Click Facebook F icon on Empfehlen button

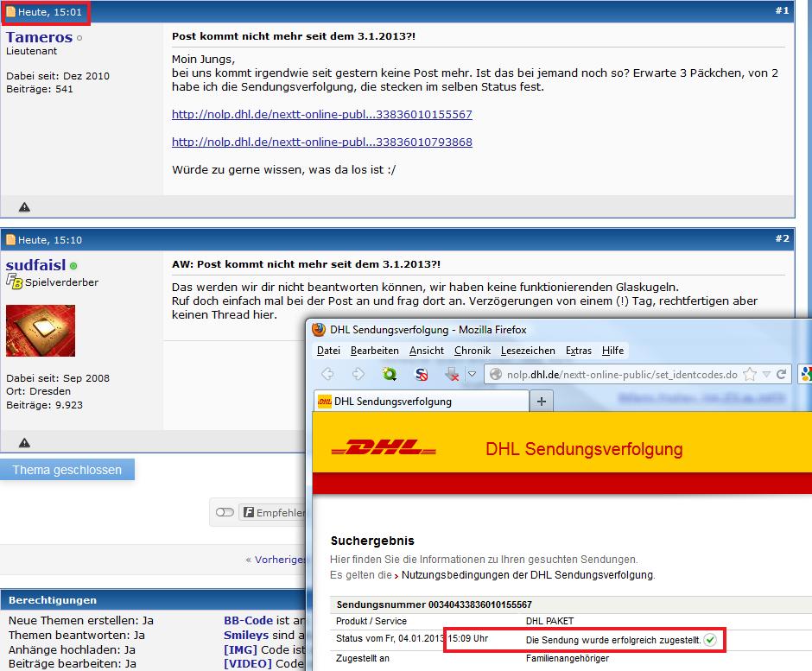pyautogui.click(x=249, y=513)
